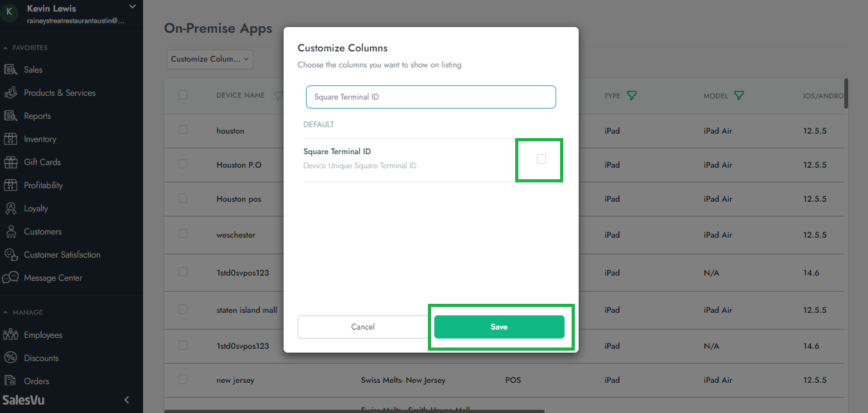Check the houston device row checkbox
The height and width of the screenshot is (413, 868).
(183, 130)
